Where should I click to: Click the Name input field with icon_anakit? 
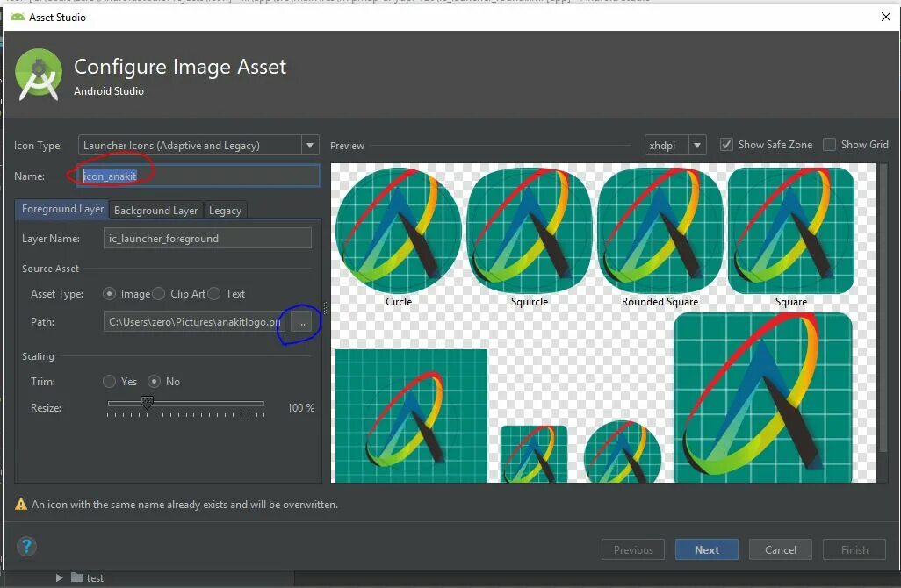(x=198, y=176)
